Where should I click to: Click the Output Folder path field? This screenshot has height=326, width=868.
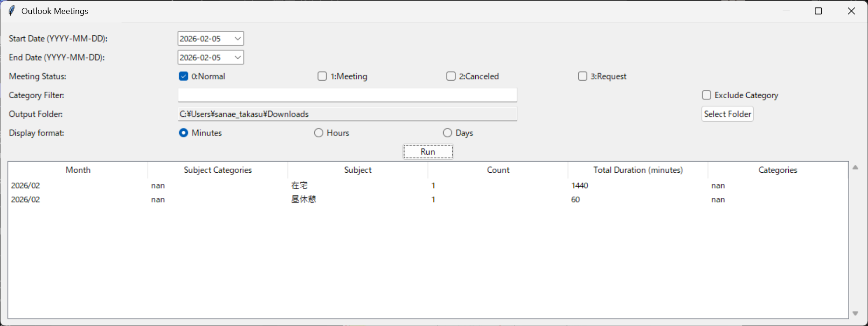coord(347,114)
